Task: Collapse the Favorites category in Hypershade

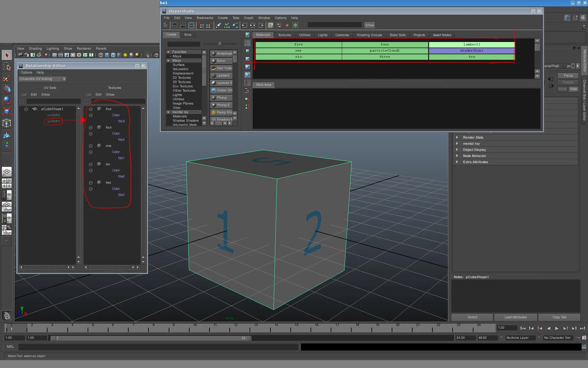Action: click(x=168, y=52)
